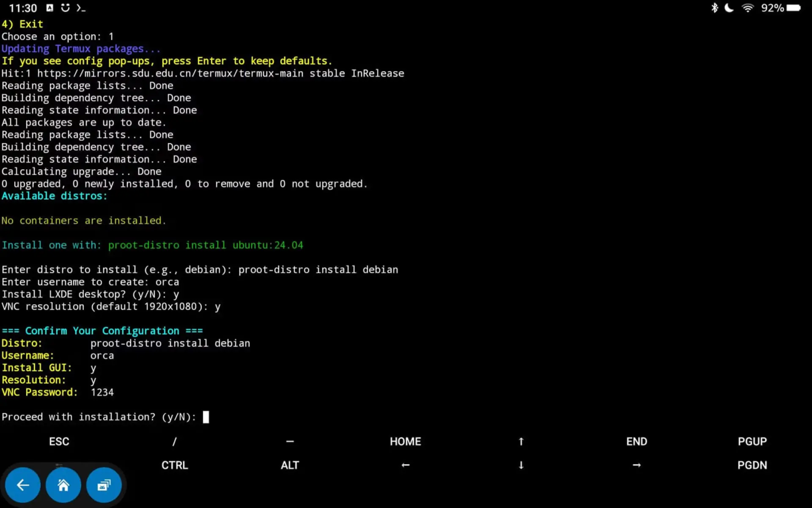Tap the floating home button
812x508 pixels.
[63, 485]
